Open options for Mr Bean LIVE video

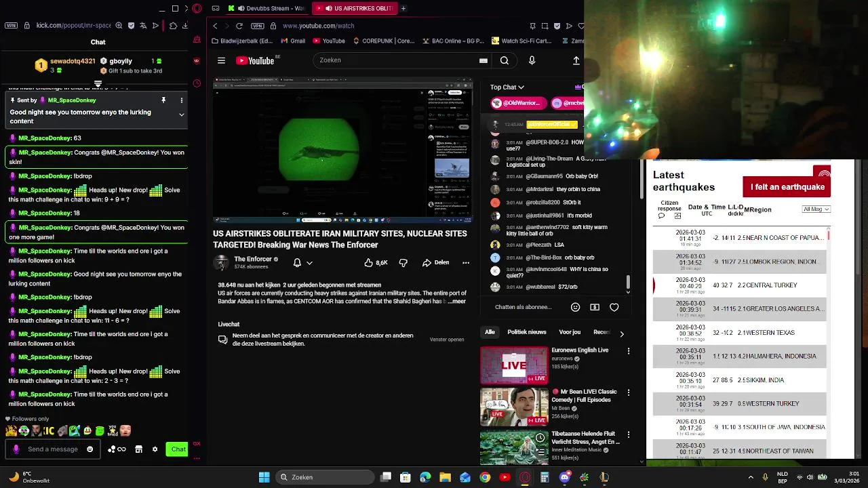click(629, 392)
